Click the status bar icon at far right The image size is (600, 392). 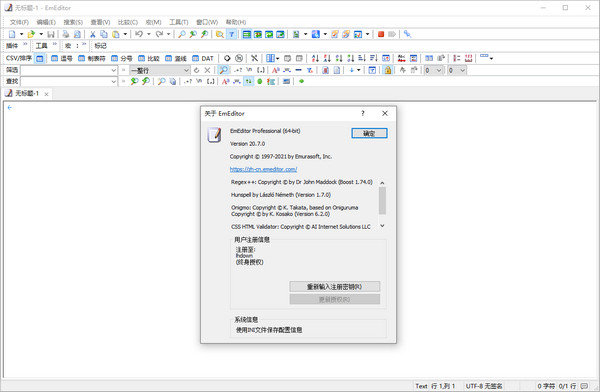[x=584, y=386]
